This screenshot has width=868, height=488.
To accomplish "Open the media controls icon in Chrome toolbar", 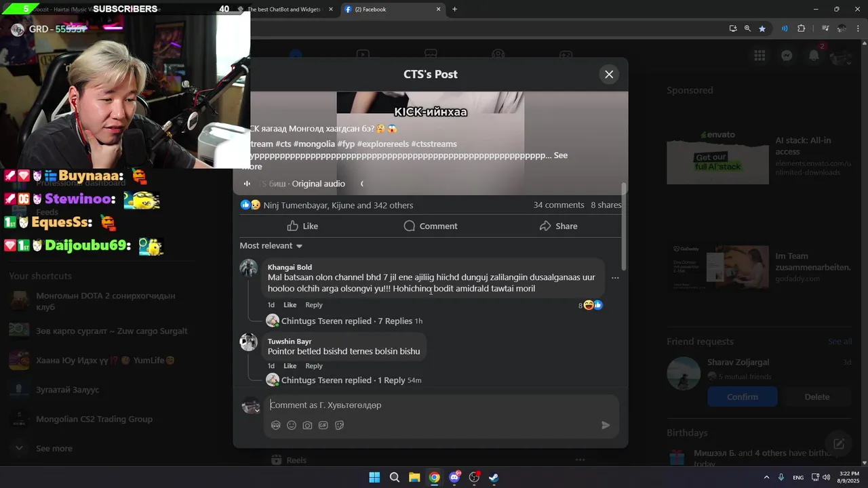I will (x=825, y=28).
